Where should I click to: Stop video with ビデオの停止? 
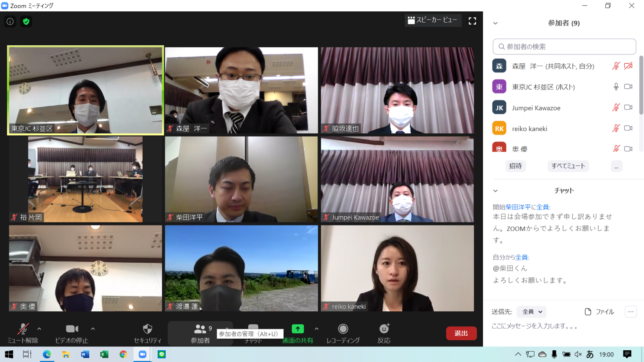72,333
